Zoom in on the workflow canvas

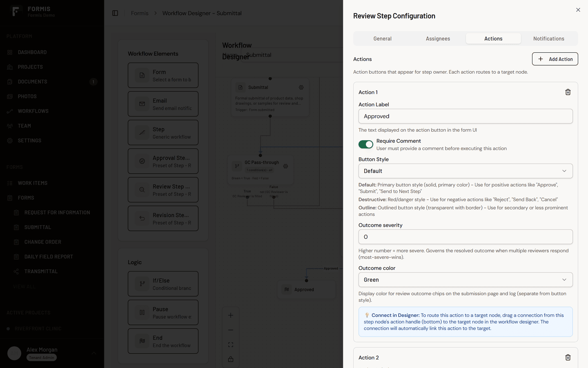(x=231, y=315)
